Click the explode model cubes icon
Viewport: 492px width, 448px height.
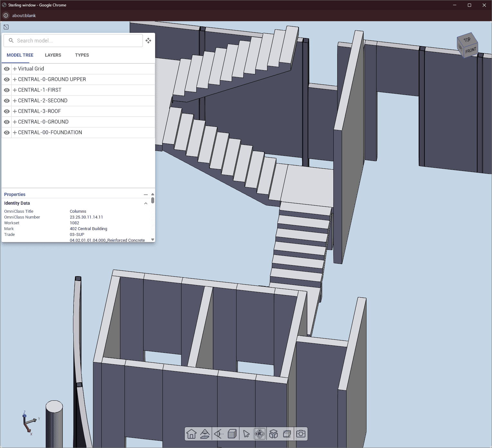pyautogui.click(x=274, y=434)
